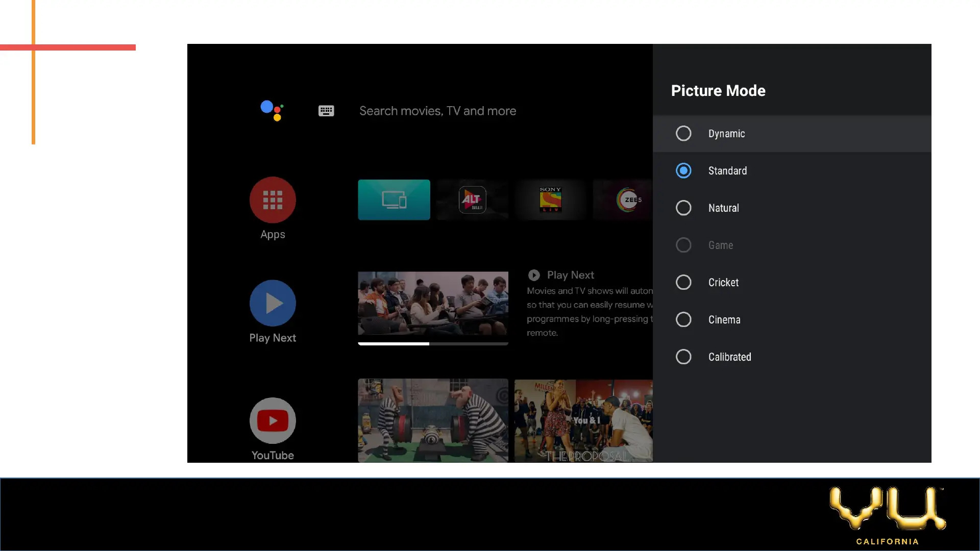Select the teal multi-screen input tile

[x=394, y=199]
